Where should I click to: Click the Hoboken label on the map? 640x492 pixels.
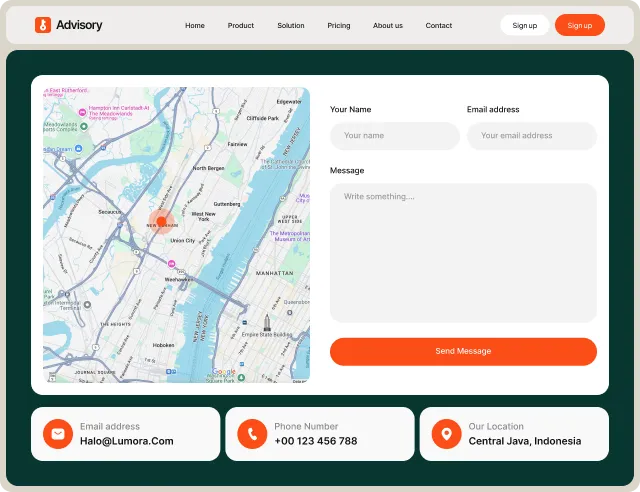pos(163,345)
